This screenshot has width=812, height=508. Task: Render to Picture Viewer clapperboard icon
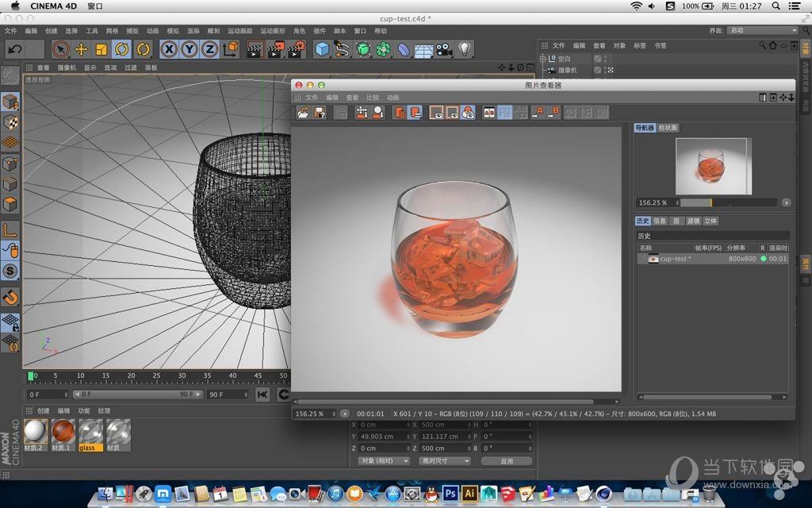click(x=275, y=50)
